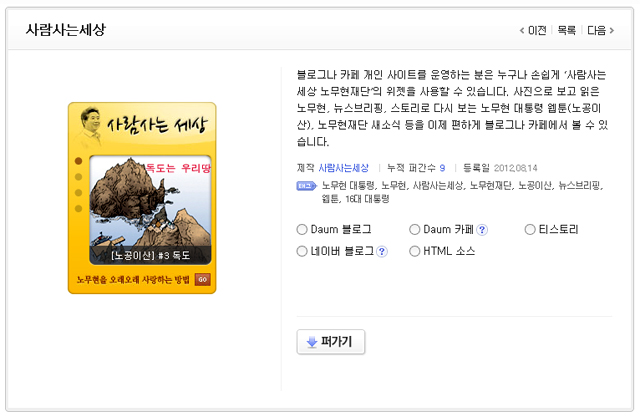This screenshot has height=417, width=640.
Task: Select the second slide dot indicator
Action: pos(78,177)
